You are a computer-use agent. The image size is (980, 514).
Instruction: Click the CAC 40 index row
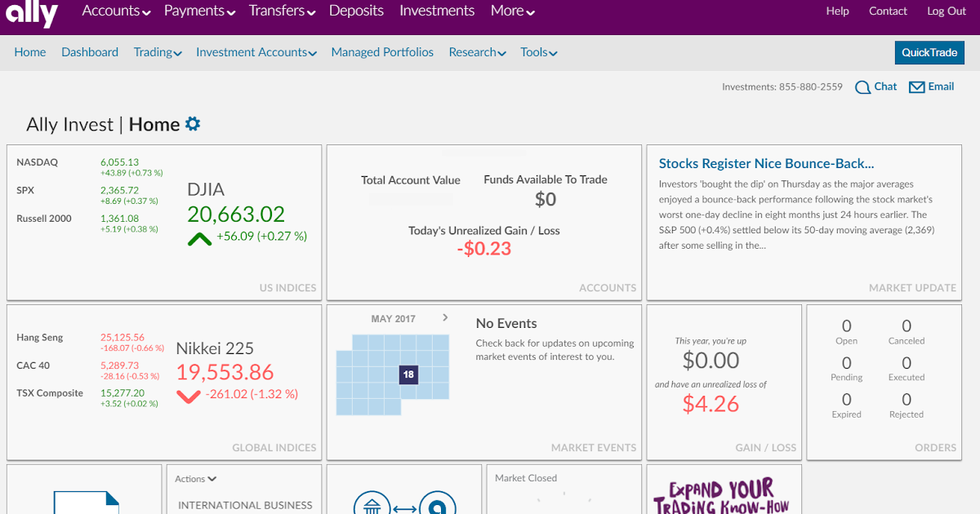click(89, 370)
